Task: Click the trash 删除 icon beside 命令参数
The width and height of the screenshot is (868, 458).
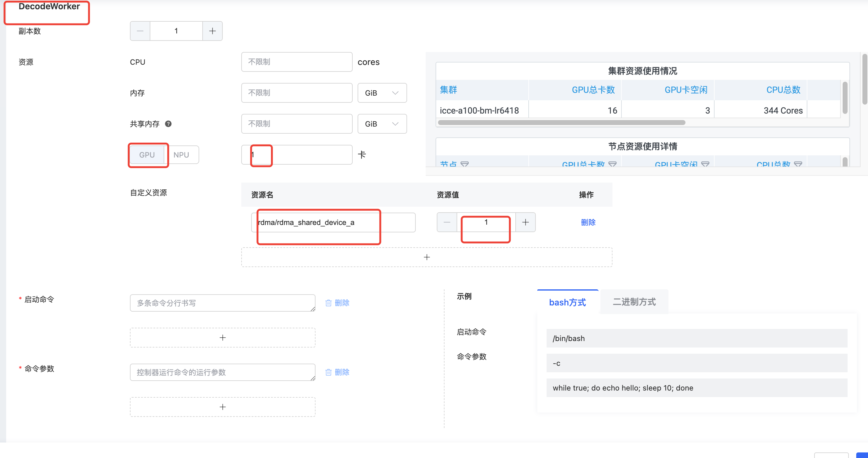Action: point(329,372)
